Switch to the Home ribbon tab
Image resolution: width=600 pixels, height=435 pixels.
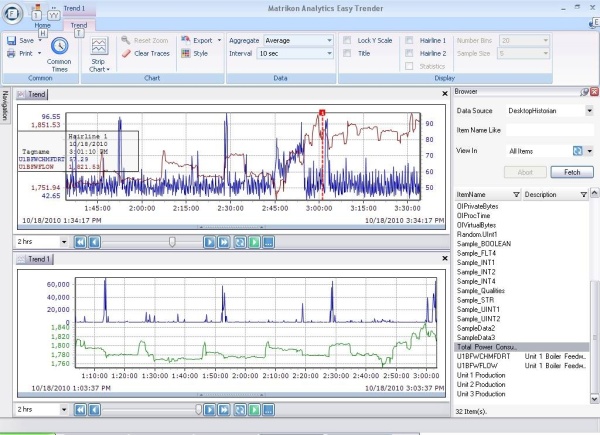coord(42,25)
